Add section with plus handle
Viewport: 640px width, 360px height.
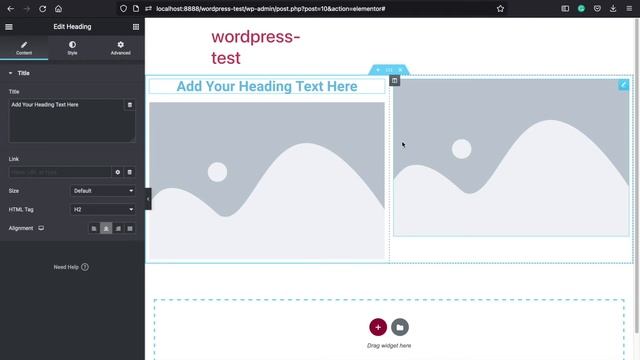(x=378, y=70)
